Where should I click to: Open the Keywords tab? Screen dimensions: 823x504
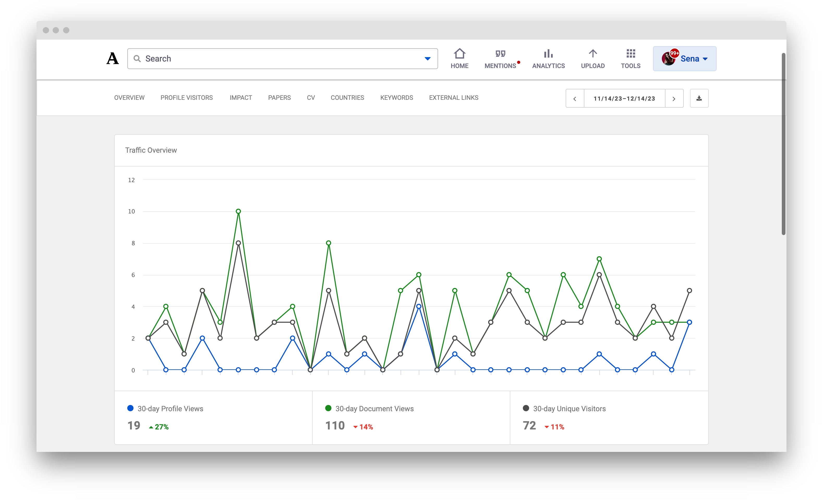pyautogui.click(x=396, y=97)
